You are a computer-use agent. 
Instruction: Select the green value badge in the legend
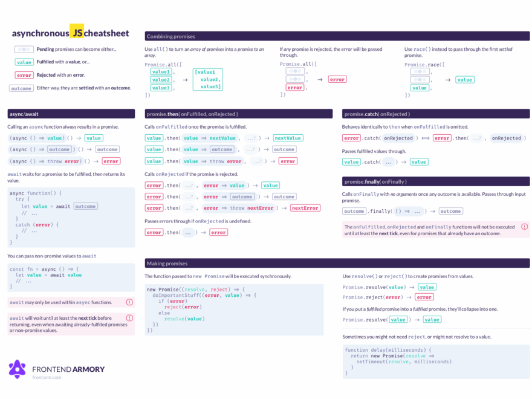pyautogui.click(x=24, y=62)
